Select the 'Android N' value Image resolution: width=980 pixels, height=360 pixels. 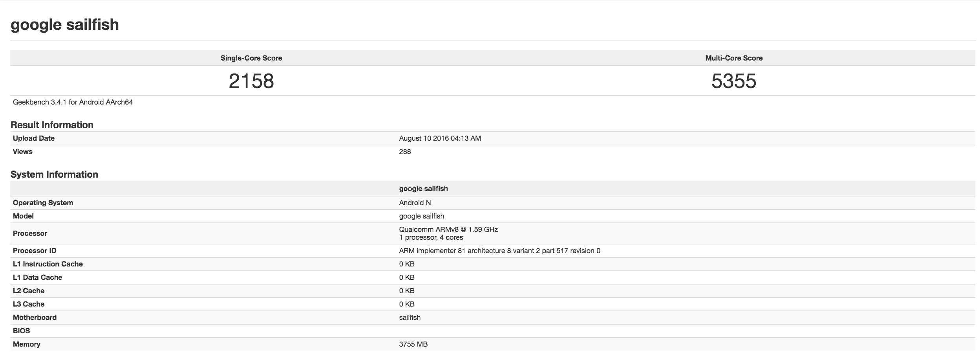pyautogui.click(x=415, y=203)
